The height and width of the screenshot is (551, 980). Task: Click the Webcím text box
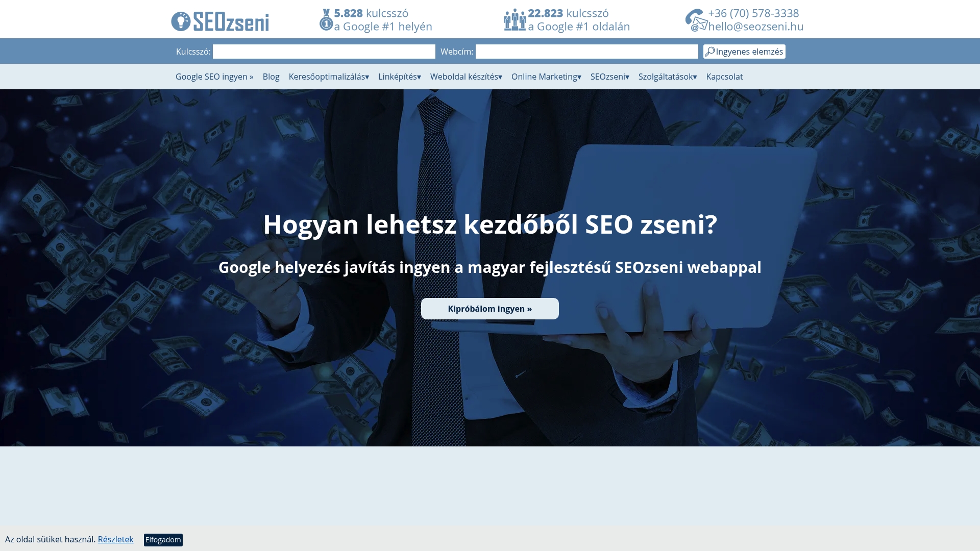[x=587, y=52]
